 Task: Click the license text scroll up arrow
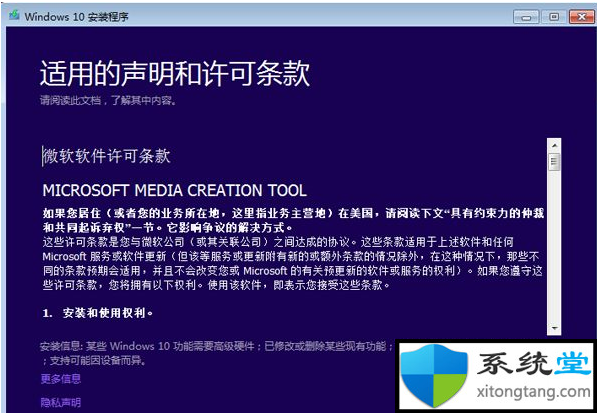point(554,145)
